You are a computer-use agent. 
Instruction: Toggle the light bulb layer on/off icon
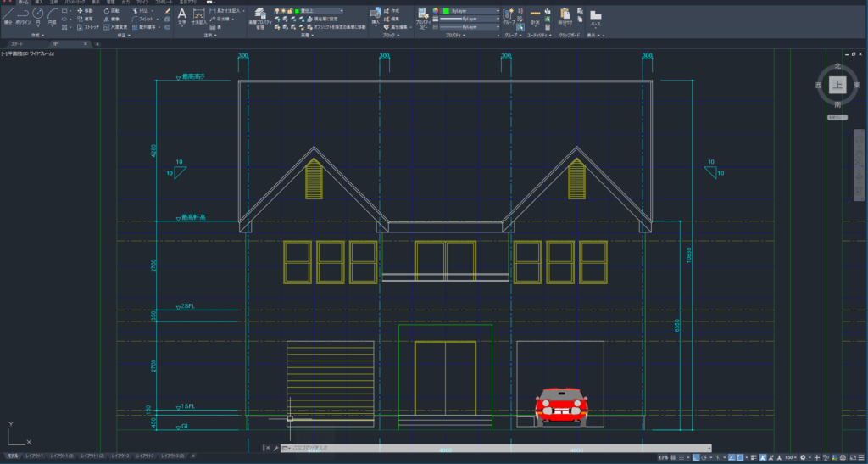279,10
